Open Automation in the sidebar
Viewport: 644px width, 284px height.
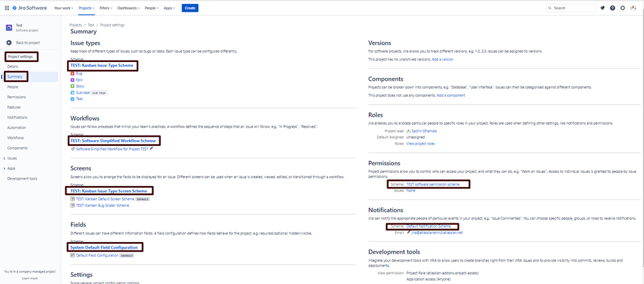16,128
